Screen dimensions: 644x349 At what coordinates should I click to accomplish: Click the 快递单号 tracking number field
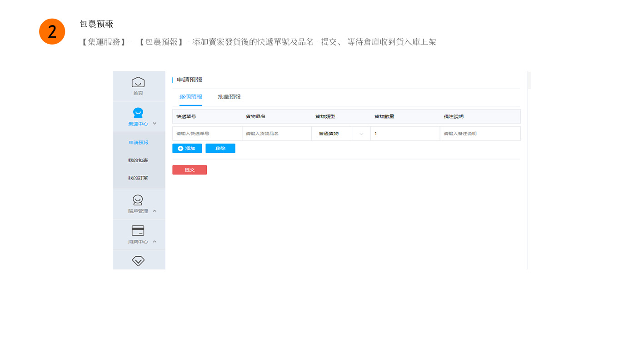(x=207, y=134)
